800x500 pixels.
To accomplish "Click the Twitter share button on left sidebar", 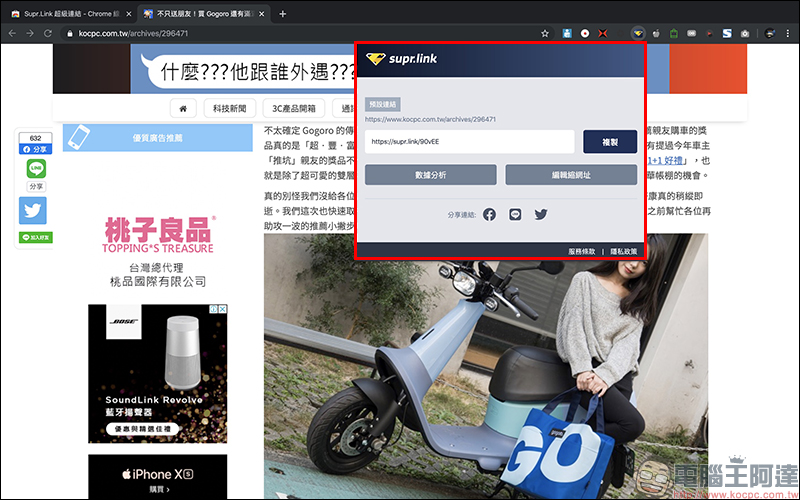I will 33,210.
